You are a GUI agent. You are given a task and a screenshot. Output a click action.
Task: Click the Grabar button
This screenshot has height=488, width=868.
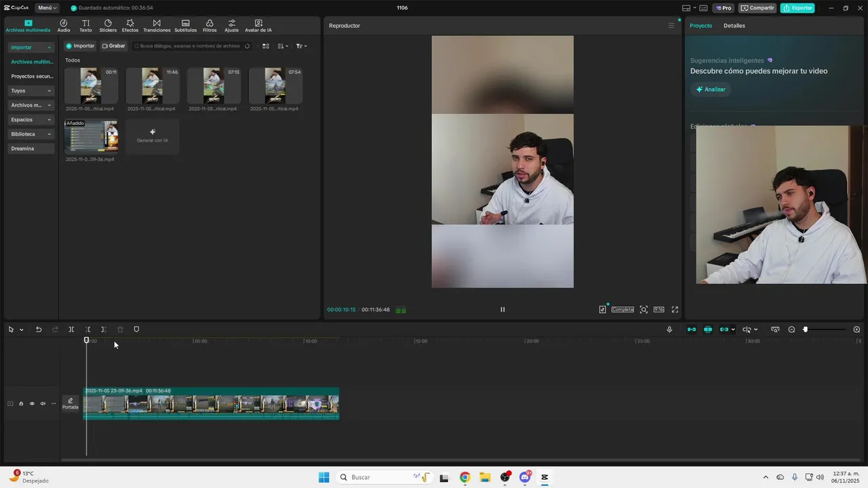[114, 46]
